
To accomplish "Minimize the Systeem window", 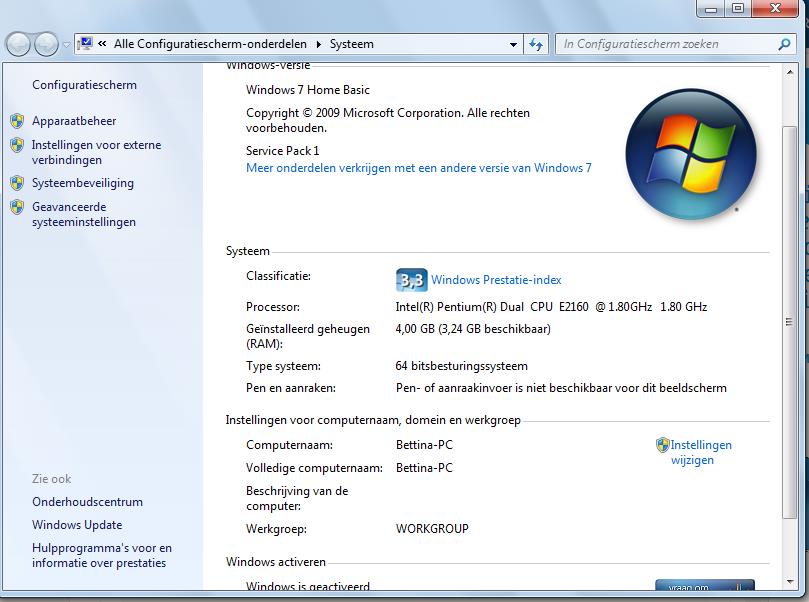I will (x=710, y=9).
